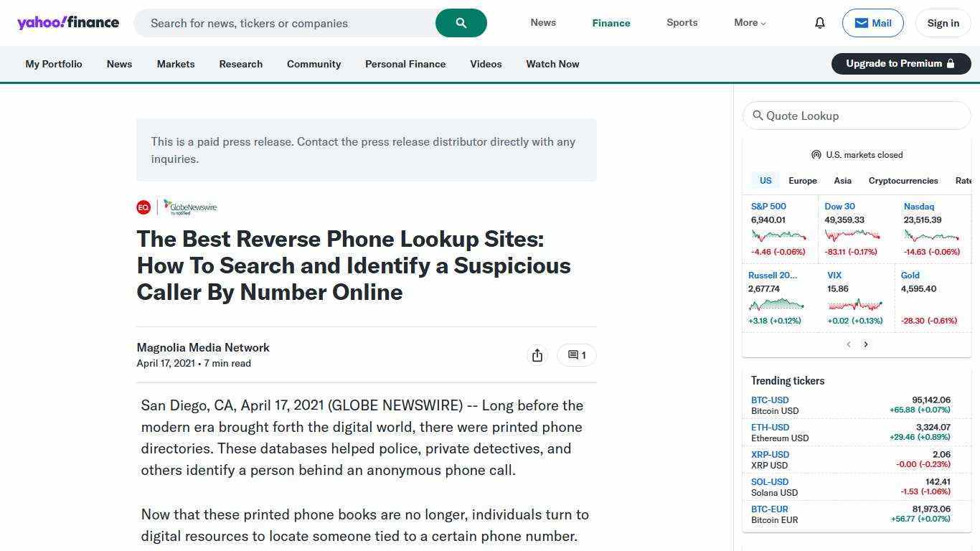The width and height of the screenshot is (980, 551).
Task: Select the Cryptocurrencies market toggle
Action: pos(903,180)
